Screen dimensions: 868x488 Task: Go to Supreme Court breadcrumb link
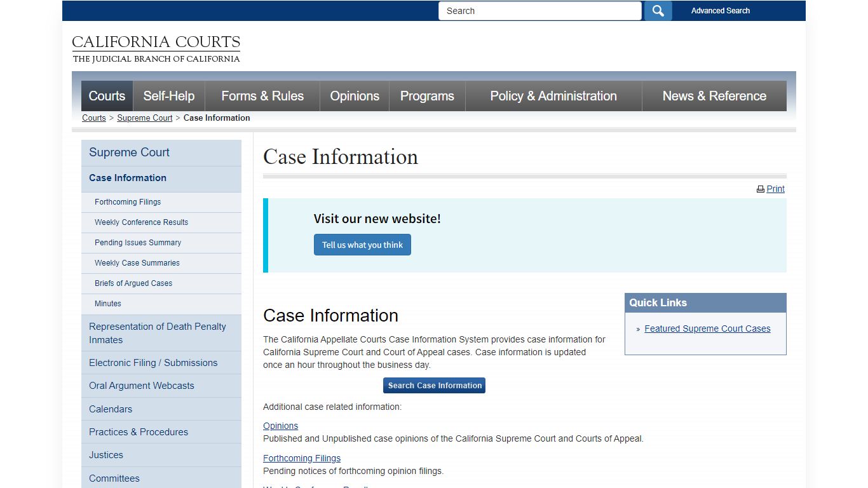145,118
